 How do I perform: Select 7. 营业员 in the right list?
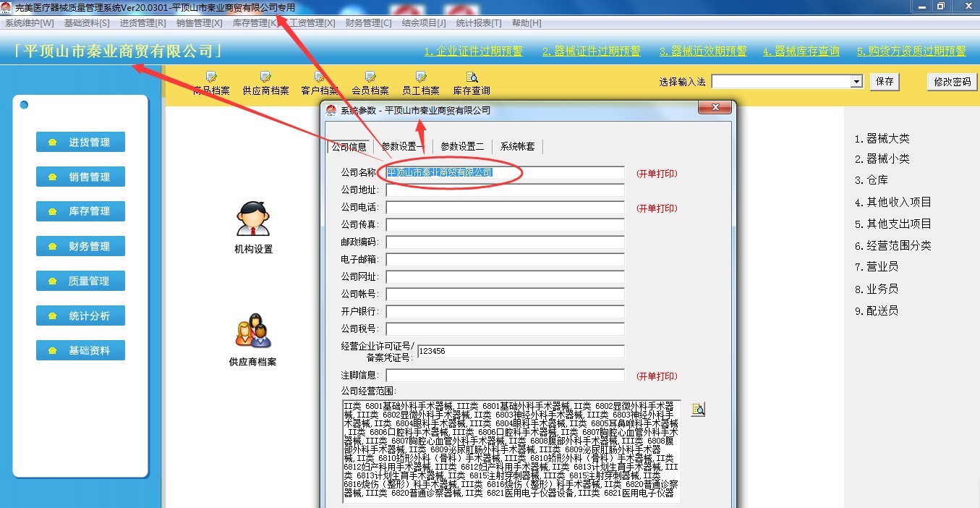877,267
